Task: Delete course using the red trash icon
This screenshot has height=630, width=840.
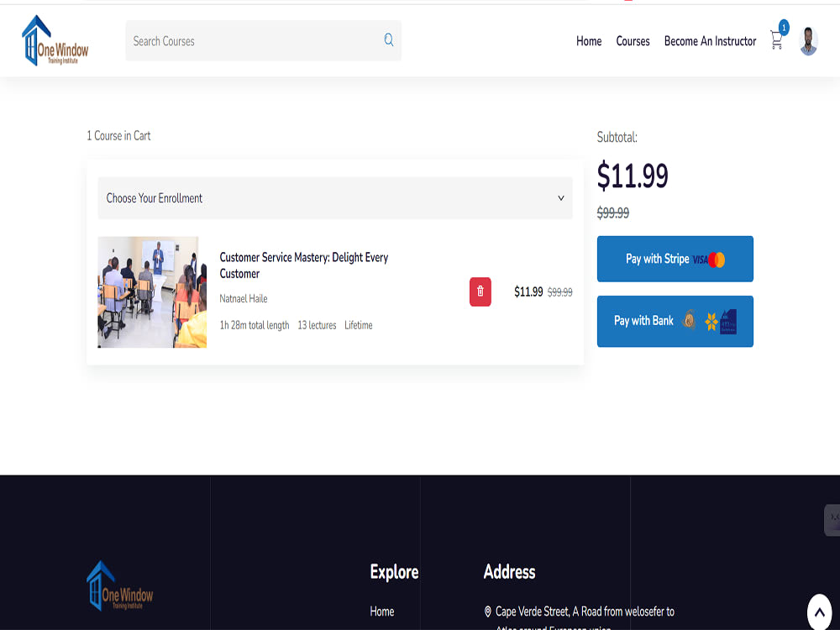Action: (480, 292)
